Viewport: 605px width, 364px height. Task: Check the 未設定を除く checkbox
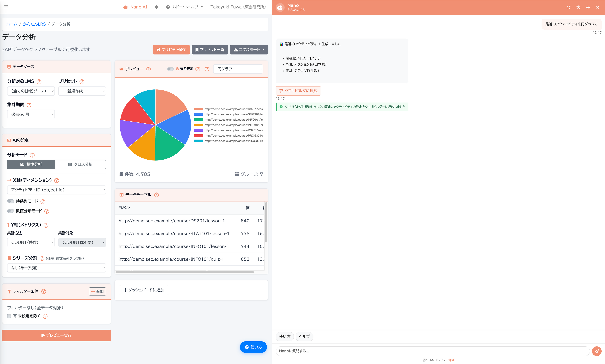9,316
